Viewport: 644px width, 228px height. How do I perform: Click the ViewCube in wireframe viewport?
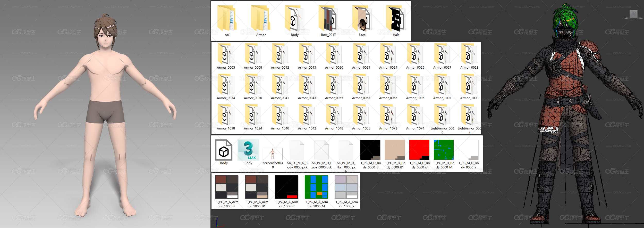(x=633, y=14)
